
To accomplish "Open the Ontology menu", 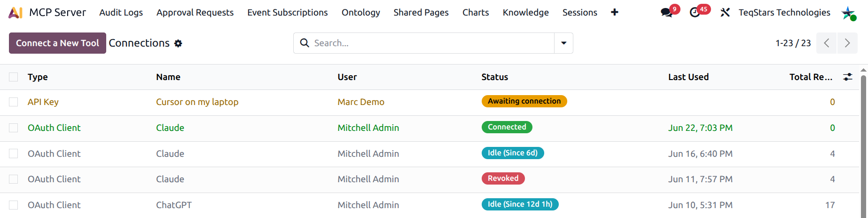I will (361, 13).
